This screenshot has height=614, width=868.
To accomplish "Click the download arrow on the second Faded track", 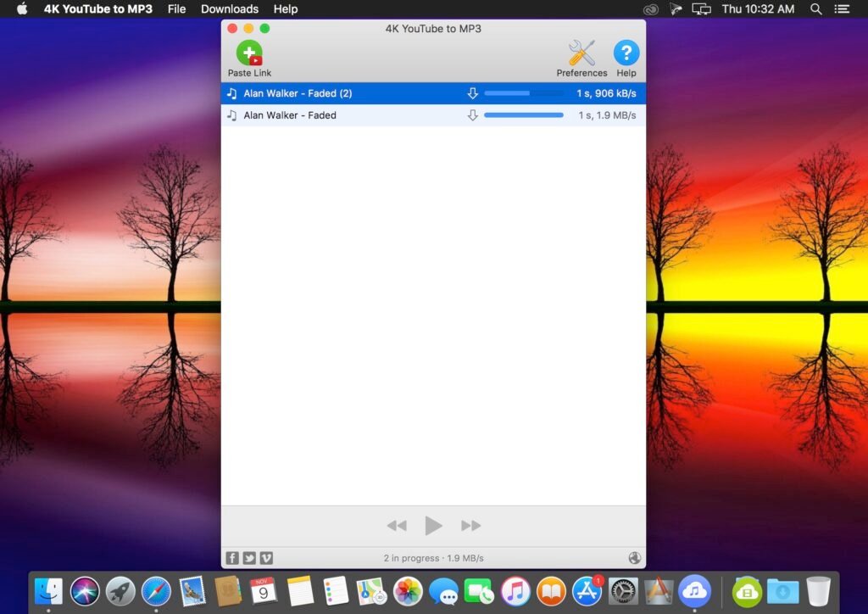I will [x=473, y=115].
